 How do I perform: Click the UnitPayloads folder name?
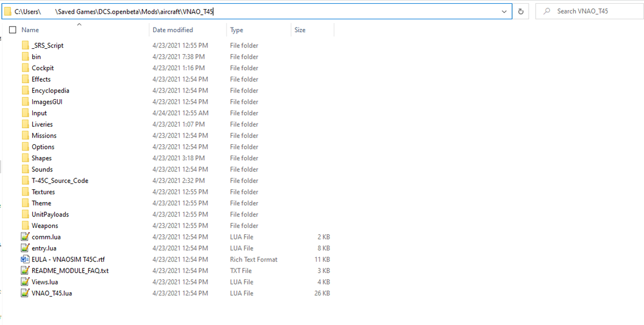coord(50,214)
